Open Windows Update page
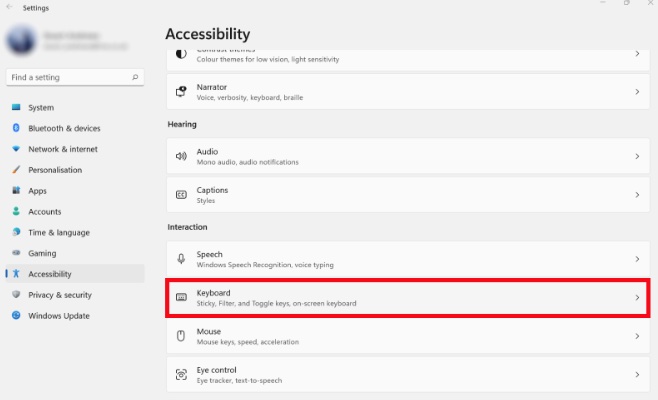Image resolution: width=658 pixels, height=400 pixels. coord(58,316)
